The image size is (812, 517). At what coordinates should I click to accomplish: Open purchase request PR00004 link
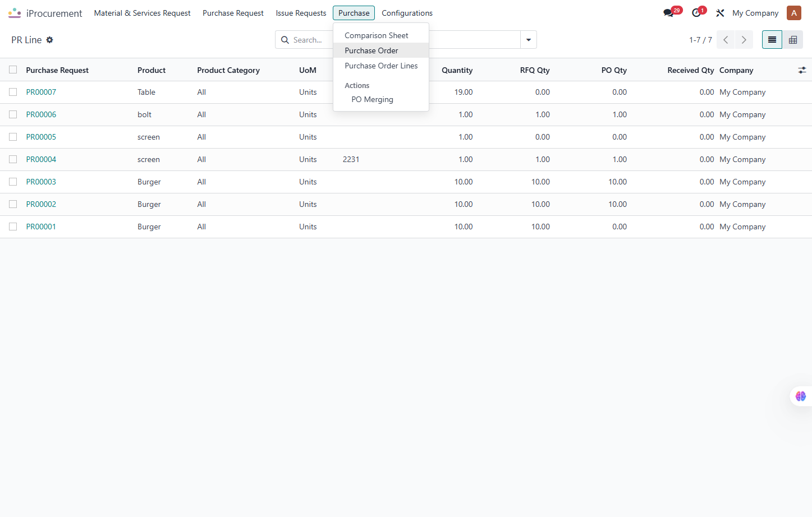point(41,159)
